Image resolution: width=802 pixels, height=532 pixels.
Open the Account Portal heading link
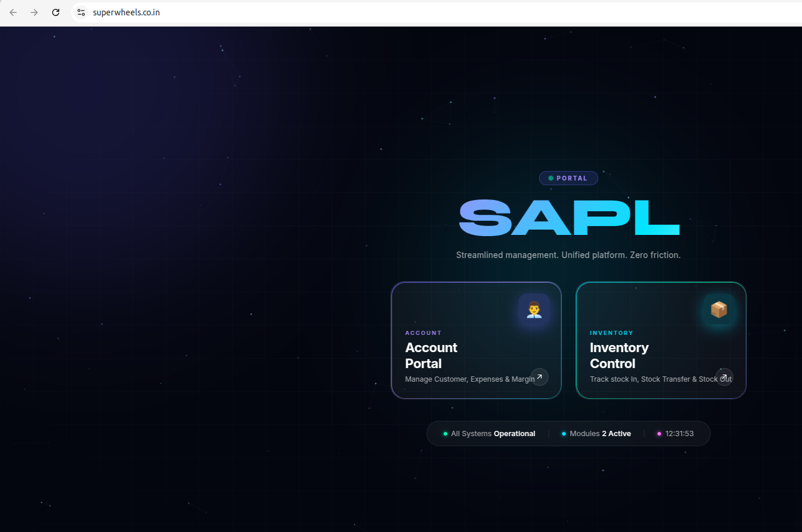click(x=431, y=356)
